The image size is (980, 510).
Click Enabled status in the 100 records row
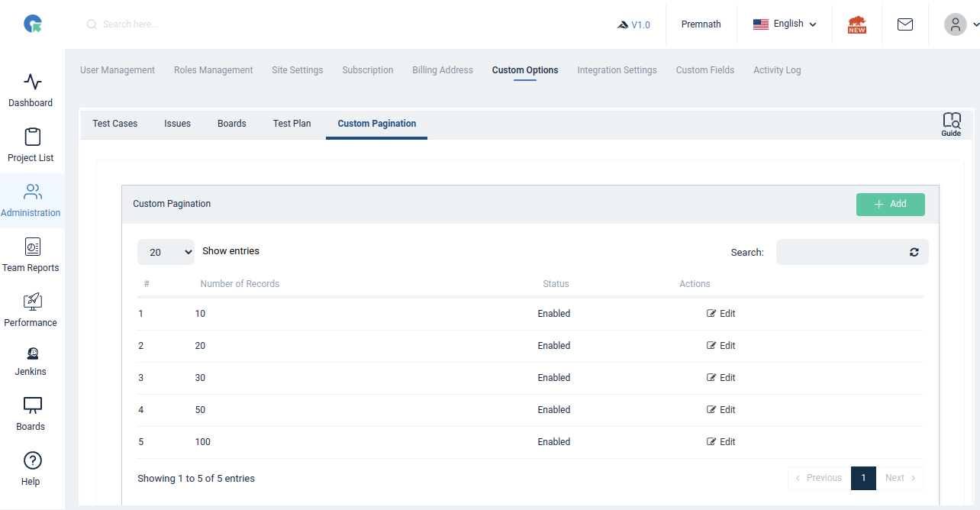pyautogui.click(x=554, y=442)
